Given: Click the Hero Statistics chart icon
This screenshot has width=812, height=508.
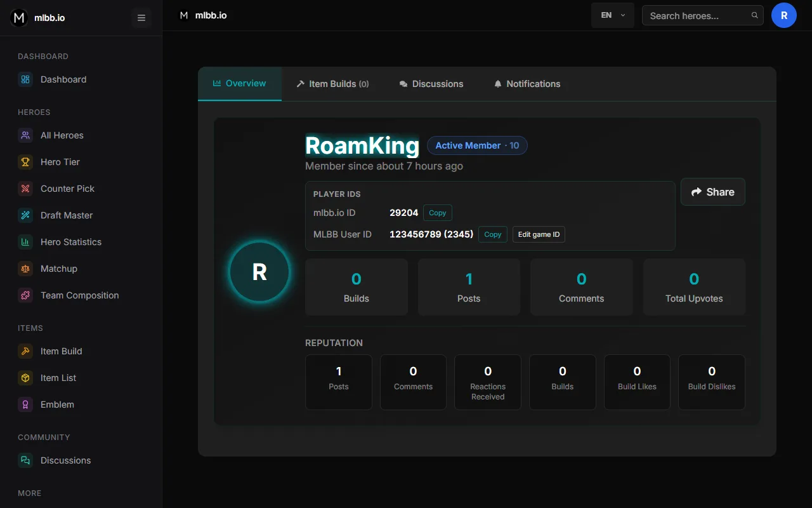Looking at the screenshot, I should coord(25,242).
